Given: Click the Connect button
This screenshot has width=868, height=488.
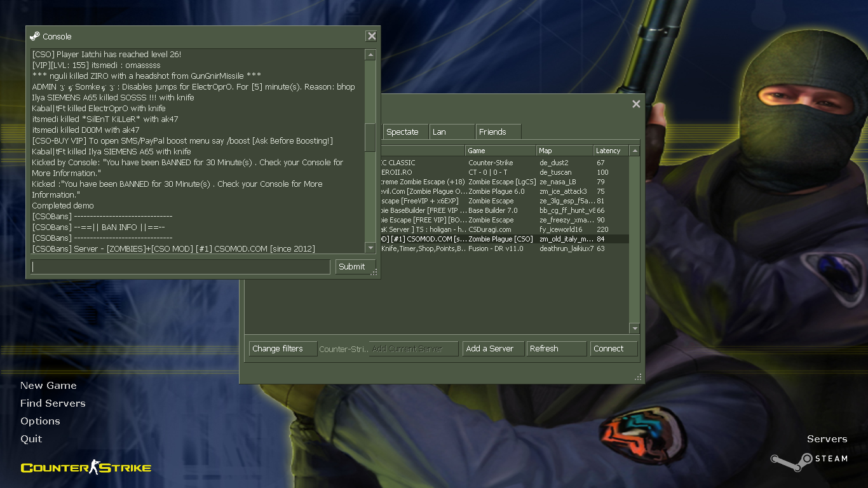Looking at the screenshot, I should coord(613,349).
